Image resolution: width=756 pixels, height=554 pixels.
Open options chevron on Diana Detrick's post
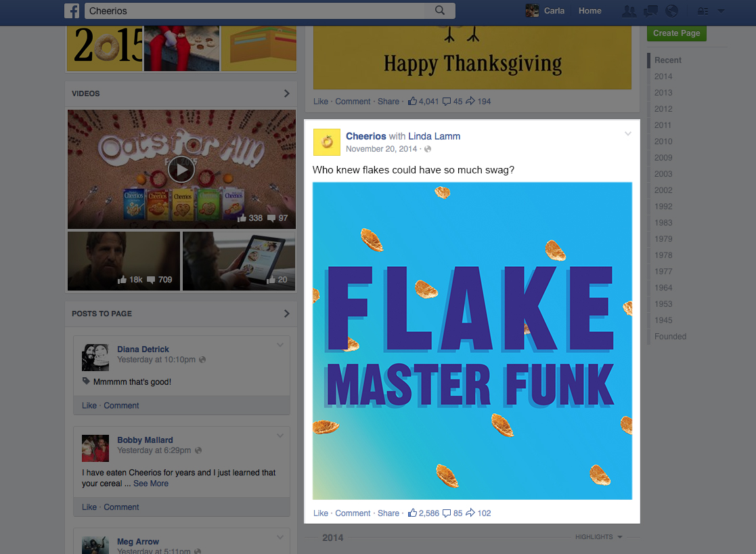click(x=280, y=345)
